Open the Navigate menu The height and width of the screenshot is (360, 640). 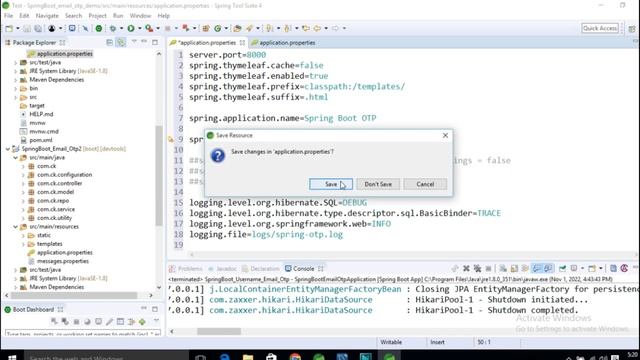coord(47,16)
